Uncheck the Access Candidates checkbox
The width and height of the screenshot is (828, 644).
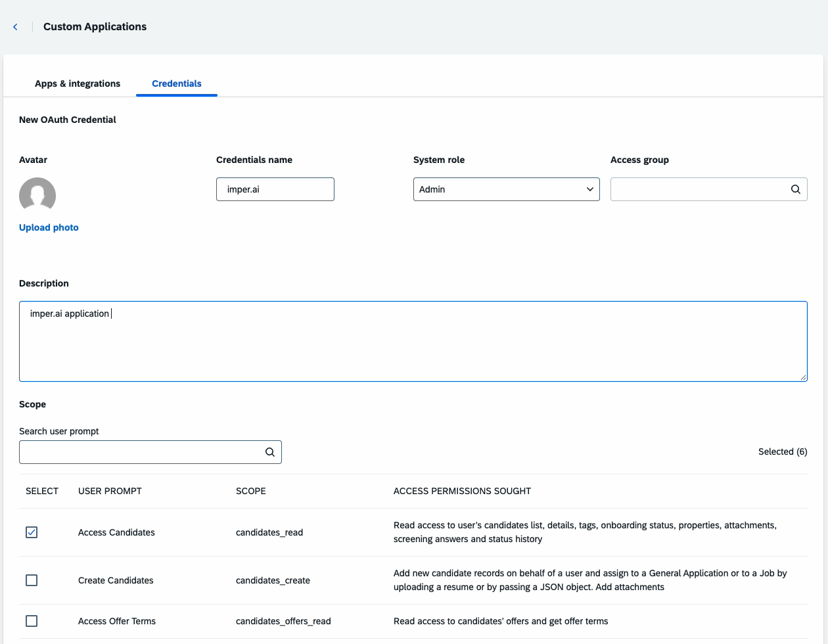coord(32,532)
